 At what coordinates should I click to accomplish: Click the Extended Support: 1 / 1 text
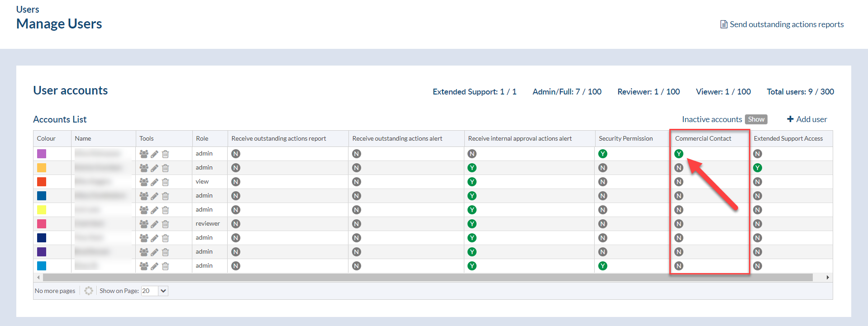click(x=474, y=92)
